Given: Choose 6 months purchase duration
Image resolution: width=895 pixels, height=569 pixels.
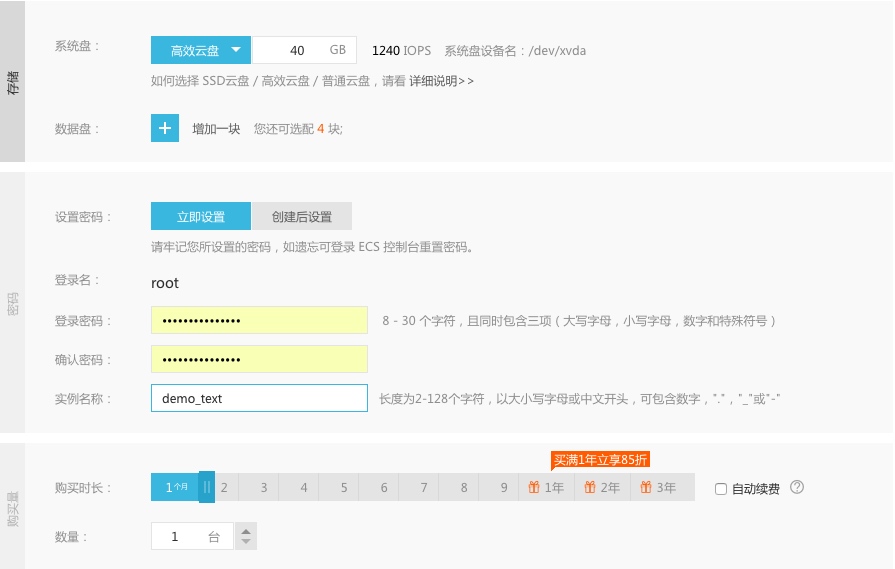Looking at the screenshot, I should click(383, 488).
